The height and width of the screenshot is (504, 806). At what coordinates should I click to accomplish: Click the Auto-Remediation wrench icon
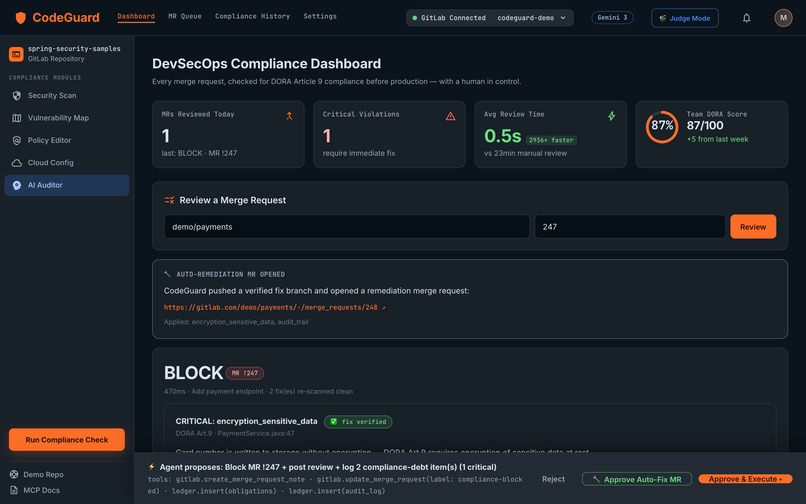(167, 274)
